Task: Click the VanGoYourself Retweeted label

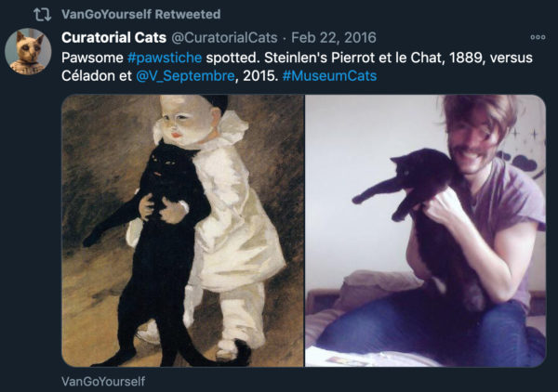Action: coord(141,14)
